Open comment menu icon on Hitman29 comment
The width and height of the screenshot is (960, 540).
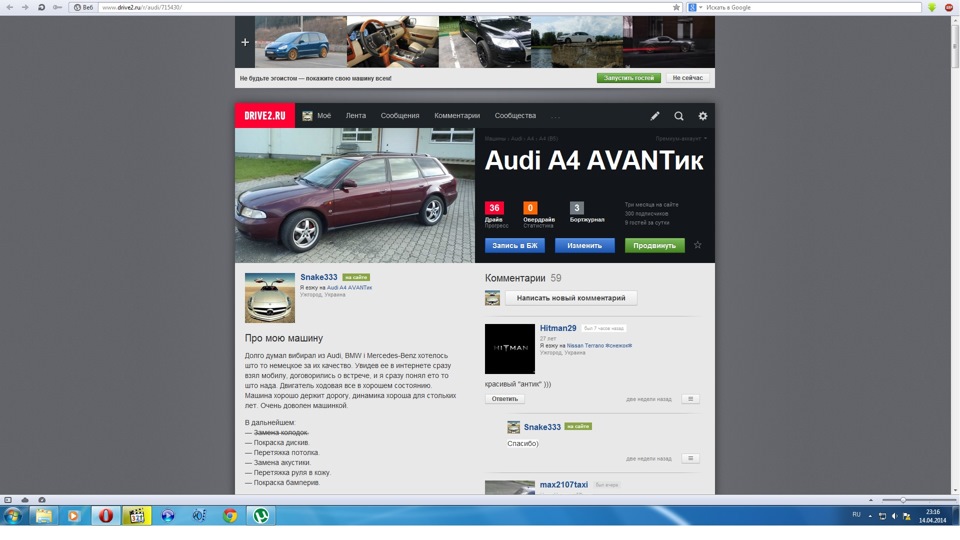(691, 399)
